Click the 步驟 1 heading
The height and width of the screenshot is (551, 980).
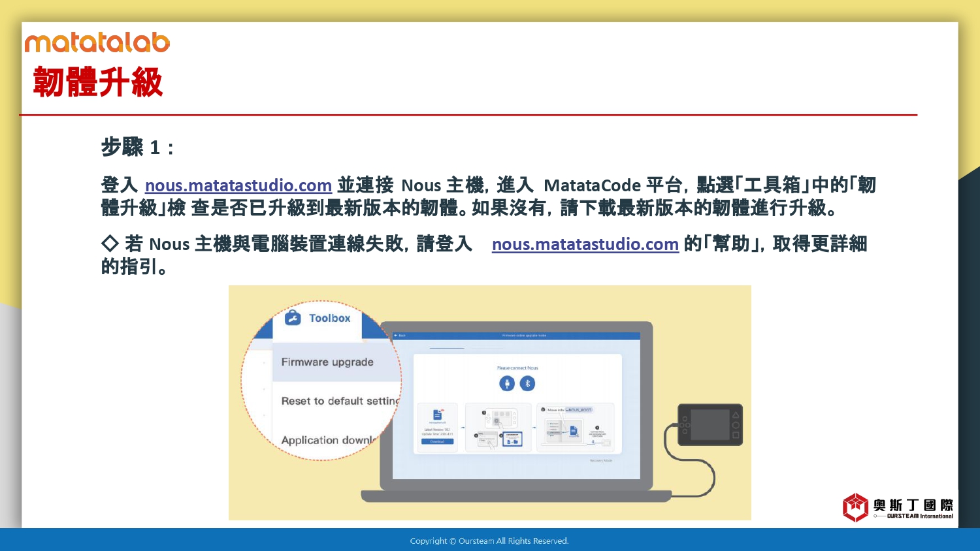pyautogui.click(x=138, y=148)
